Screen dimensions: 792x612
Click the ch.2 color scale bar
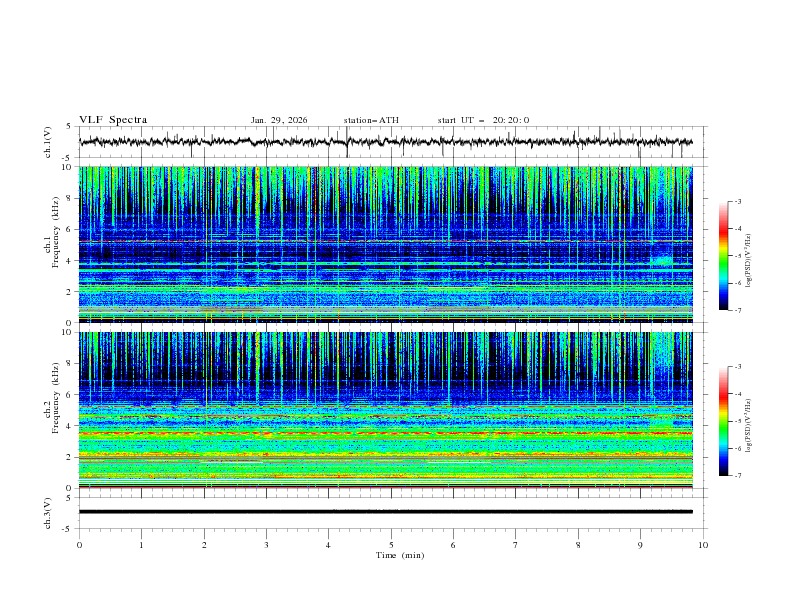click(x=723, y=421)
